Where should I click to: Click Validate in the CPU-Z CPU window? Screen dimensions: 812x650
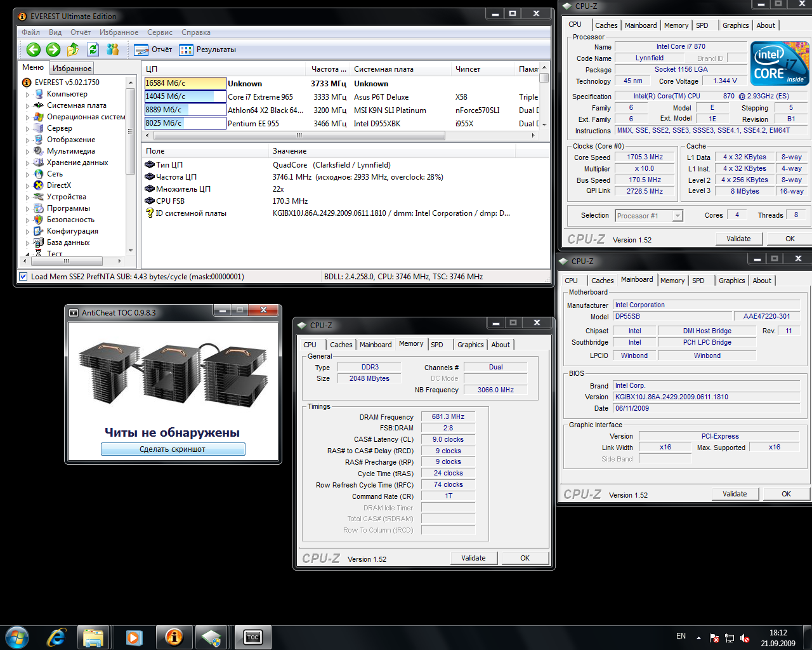(x=738, y=239)
